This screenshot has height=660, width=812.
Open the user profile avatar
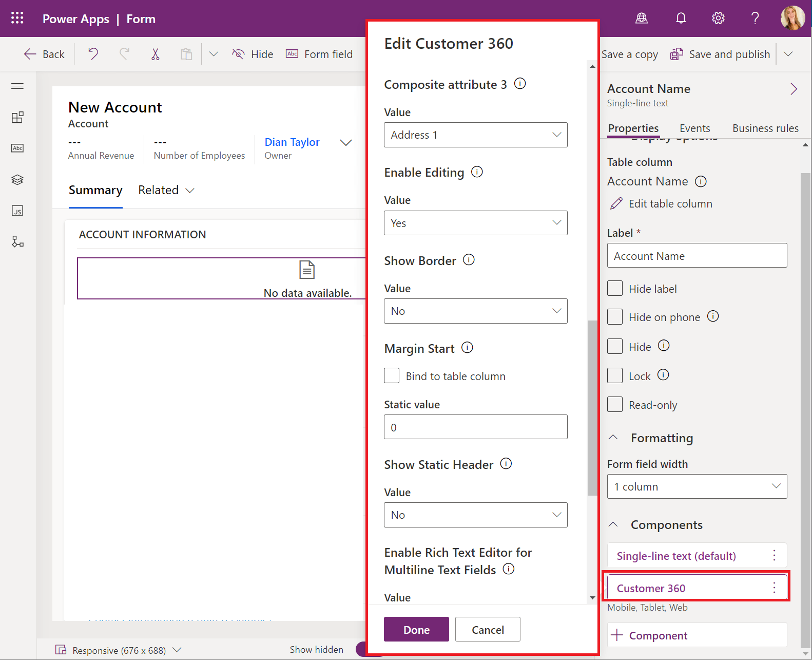pyautogui.click(x=792, y=18)
